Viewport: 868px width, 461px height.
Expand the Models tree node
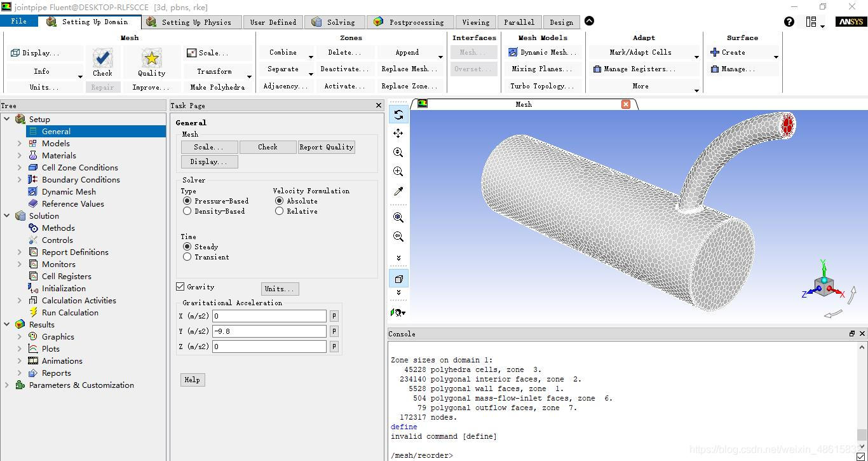coord(20,144)
